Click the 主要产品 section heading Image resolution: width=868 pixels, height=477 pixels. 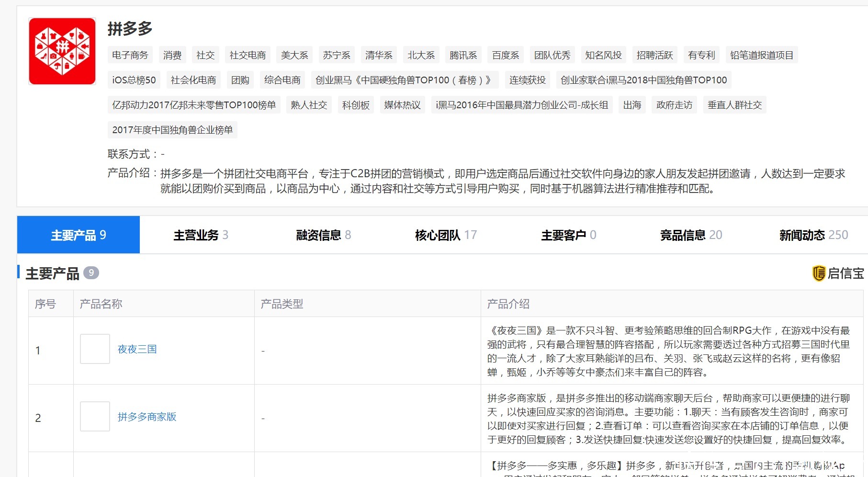52,273
